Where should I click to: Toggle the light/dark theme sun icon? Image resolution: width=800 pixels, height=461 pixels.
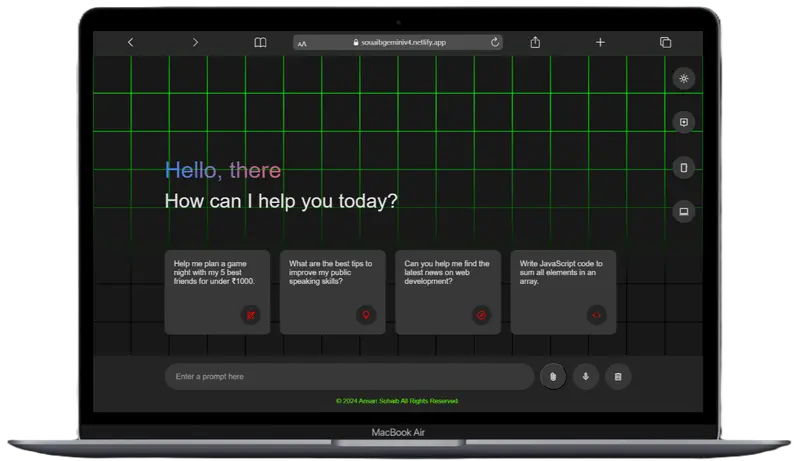[x=684, y=79]
